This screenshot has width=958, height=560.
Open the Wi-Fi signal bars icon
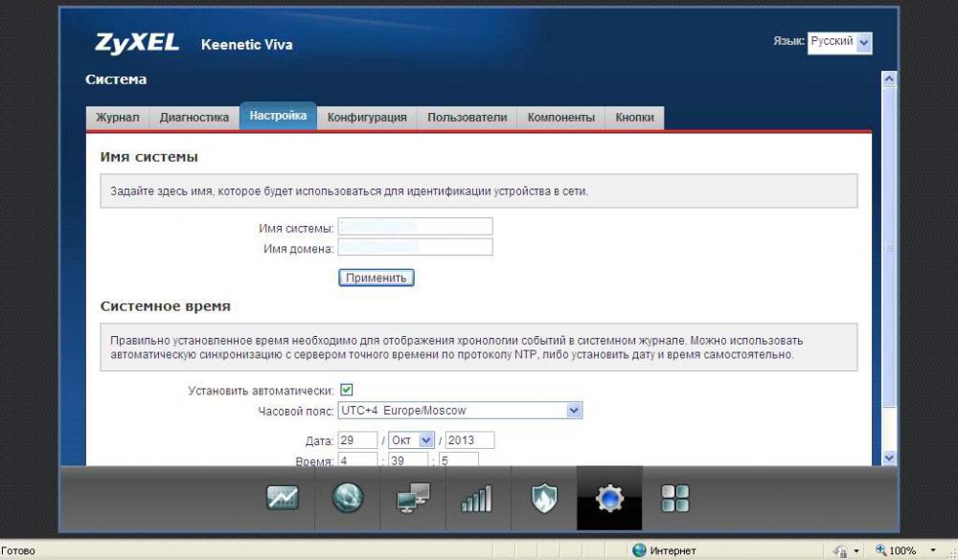[x=476, y=499]
